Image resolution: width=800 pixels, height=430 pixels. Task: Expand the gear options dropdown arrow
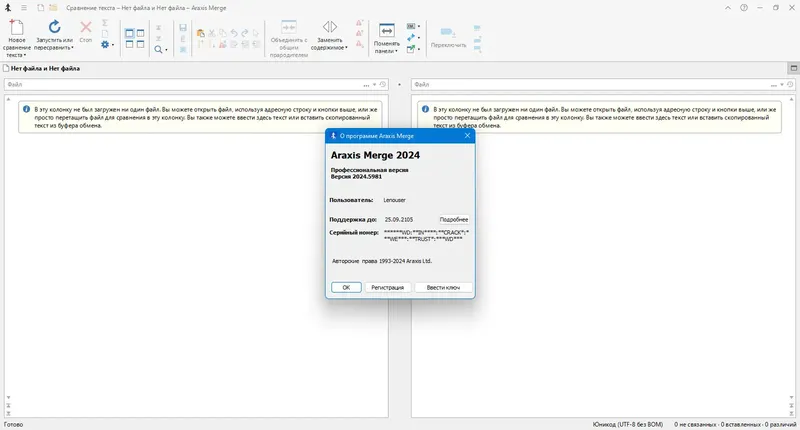point(113,45)
